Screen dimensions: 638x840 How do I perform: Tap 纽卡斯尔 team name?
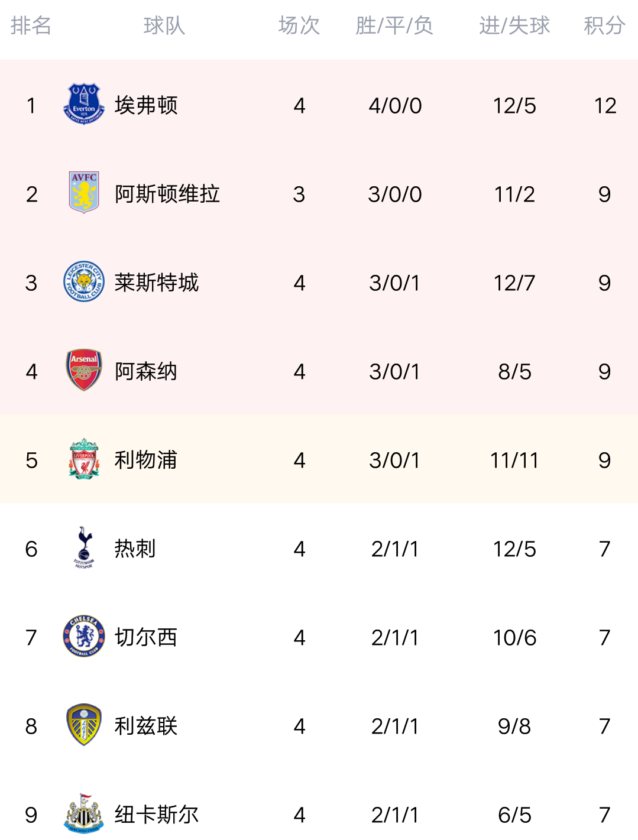point(157,815)
